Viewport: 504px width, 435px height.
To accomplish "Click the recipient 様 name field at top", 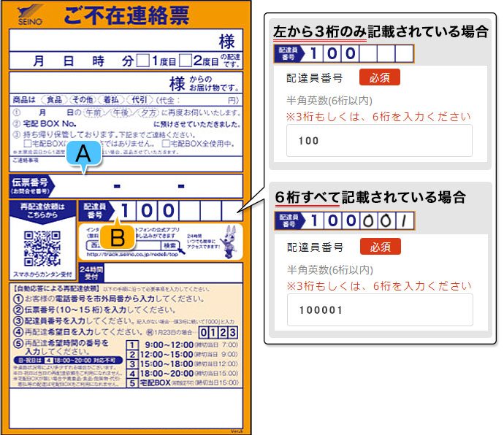I will (126, 40).
